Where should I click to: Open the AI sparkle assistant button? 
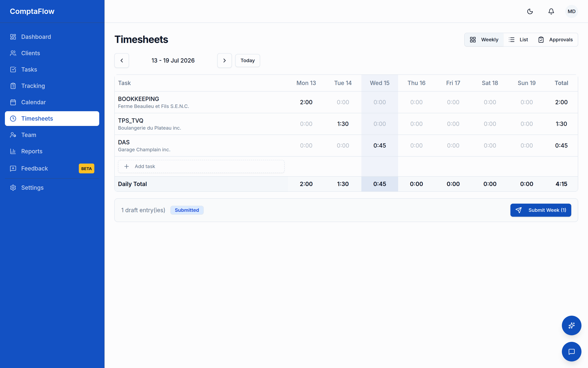point(571,325)
